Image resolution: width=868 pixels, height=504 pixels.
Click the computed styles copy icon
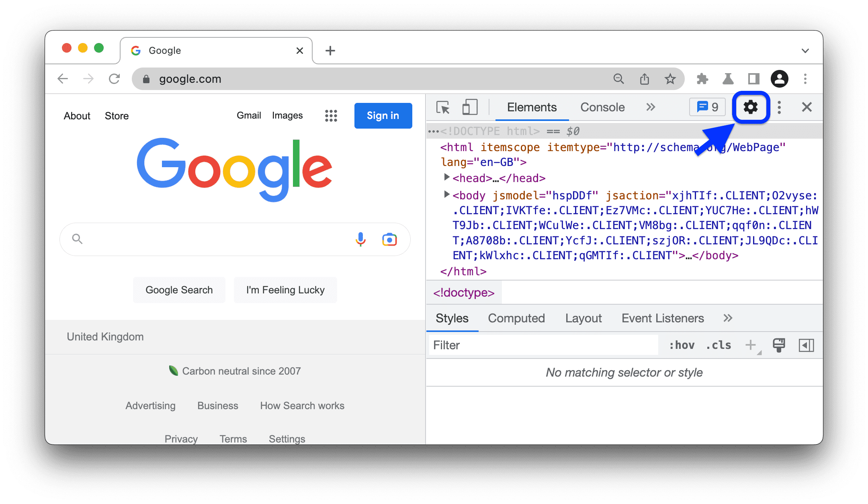point(779,345)
